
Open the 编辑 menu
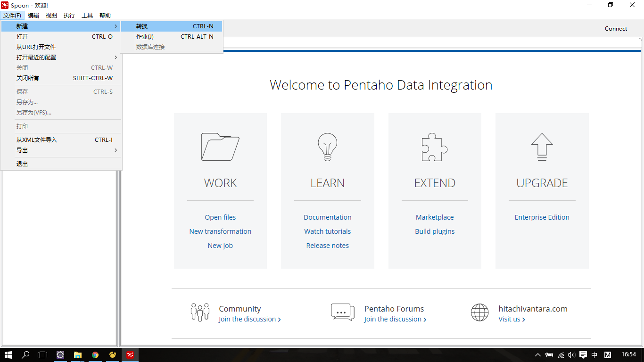pos(33,16)
